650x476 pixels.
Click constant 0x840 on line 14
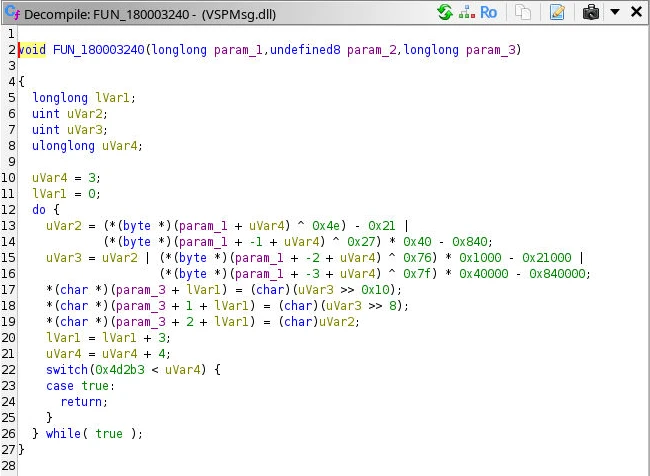coord(469,242)
